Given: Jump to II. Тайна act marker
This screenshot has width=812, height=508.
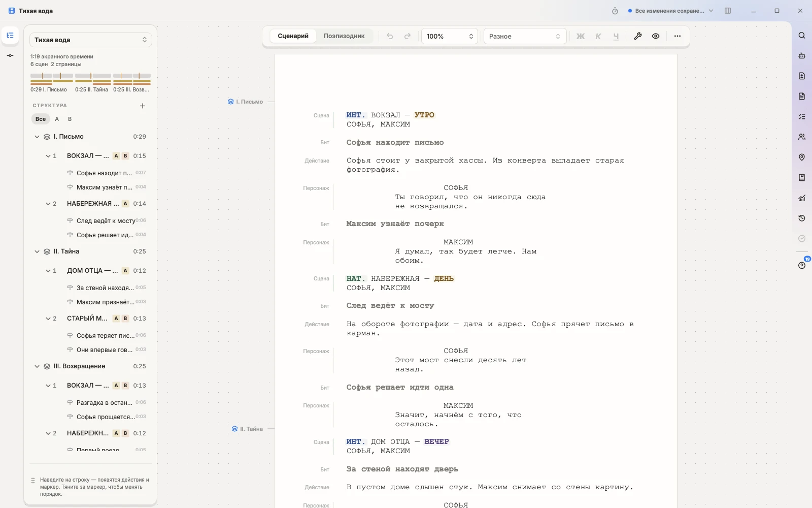Looking at the screenshot, I should coord(247,429).
